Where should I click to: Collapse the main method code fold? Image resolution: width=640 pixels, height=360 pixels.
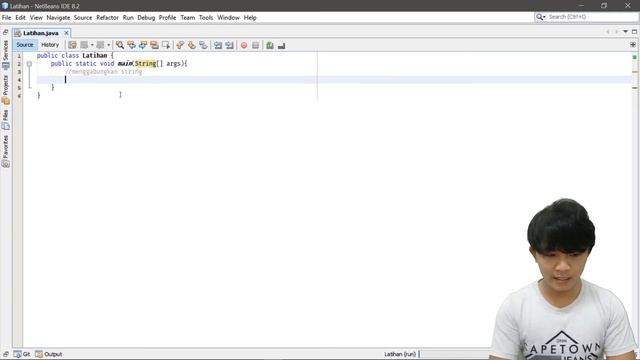[29, 64]
